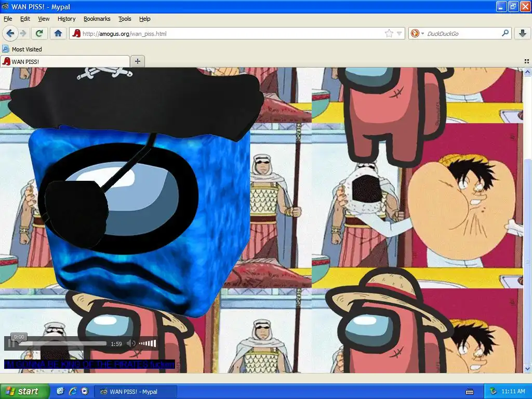The height and width of the screenshot is (399, 532).
Task: Close the Mypal browser window
Action: coord(525,6)
